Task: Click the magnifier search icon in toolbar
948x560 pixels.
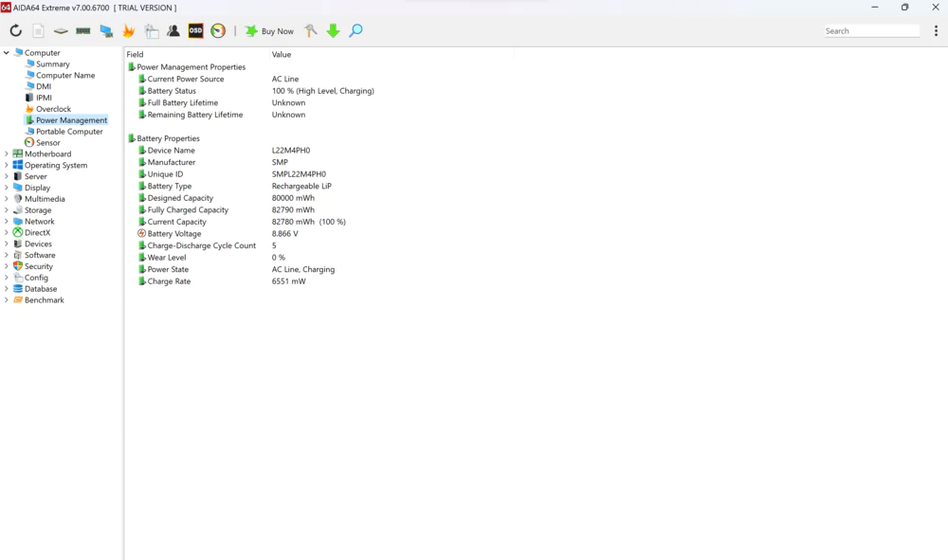Action: pos(356,31)
